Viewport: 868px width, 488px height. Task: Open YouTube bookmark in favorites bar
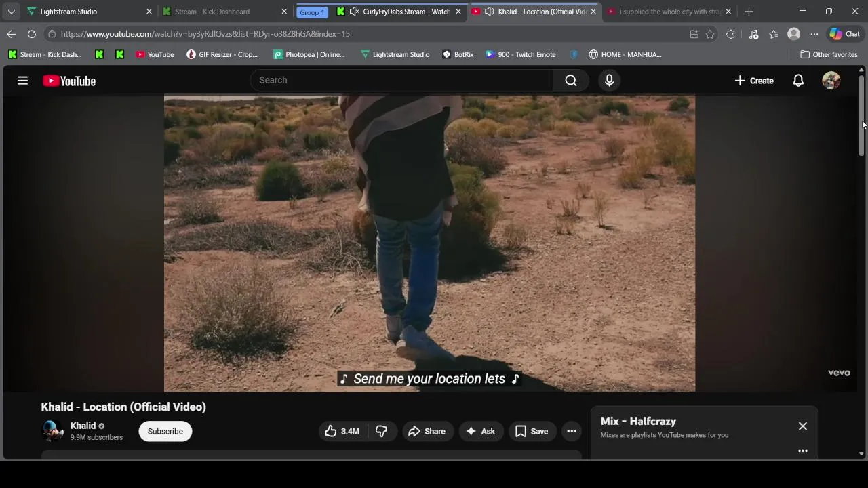155,54
